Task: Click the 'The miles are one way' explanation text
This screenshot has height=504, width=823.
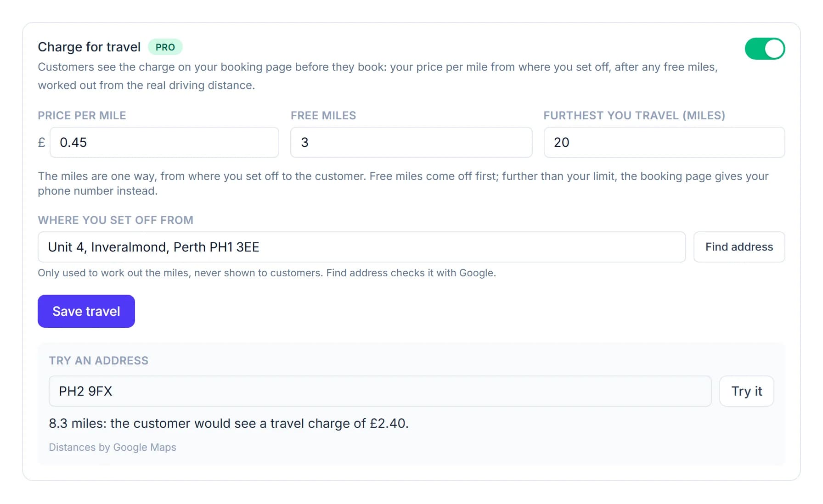Action: coord(403,183)
